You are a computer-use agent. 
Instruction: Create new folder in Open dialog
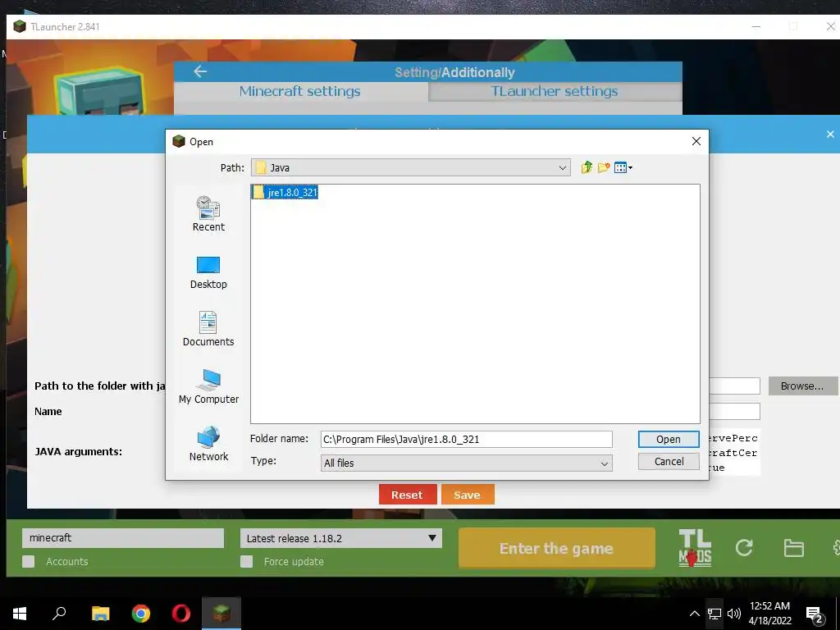tap(604, 167)
